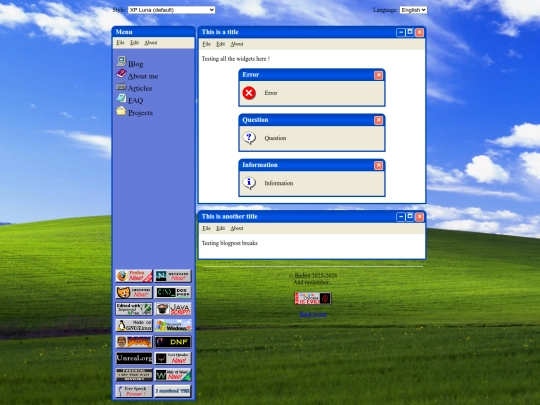Open Edit menu in 'This is another title' window
The height and width of the screenshot is (405, 540).
pyautogui.click(x=220, y=228)
